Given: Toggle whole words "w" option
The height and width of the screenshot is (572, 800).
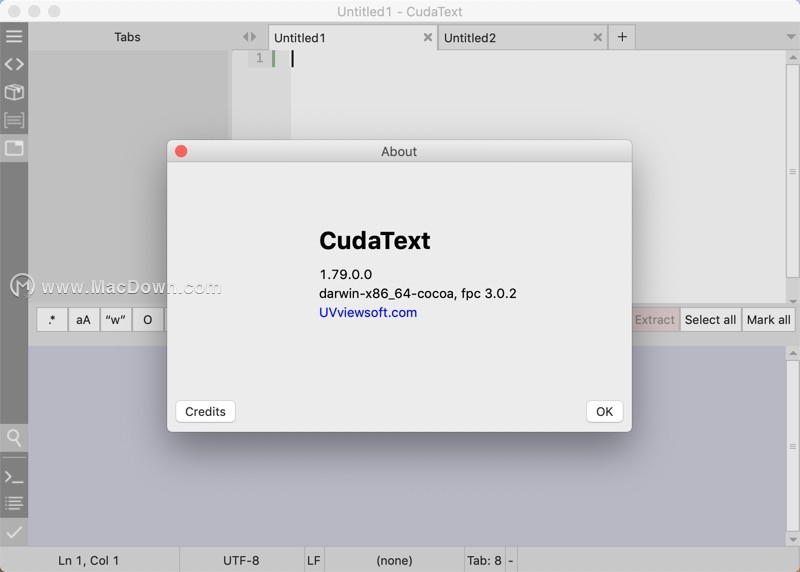Looking at the screenshot, I should tap(115, 320).
